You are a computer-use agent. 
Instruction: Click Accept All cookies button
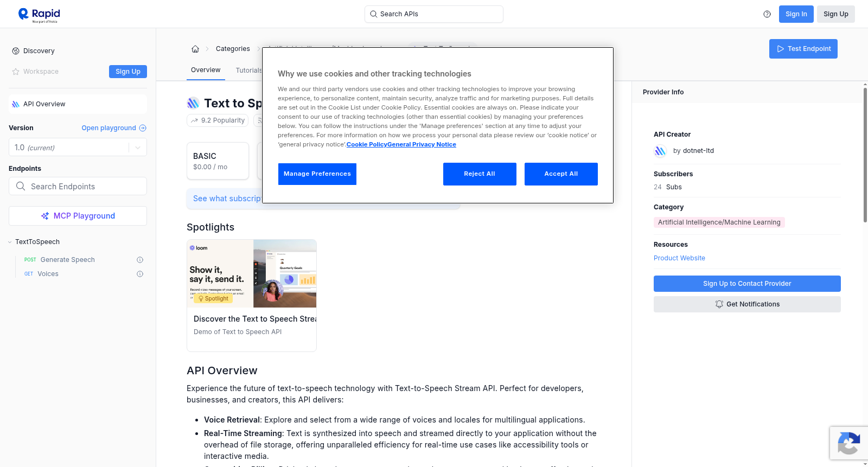(561, 174)
